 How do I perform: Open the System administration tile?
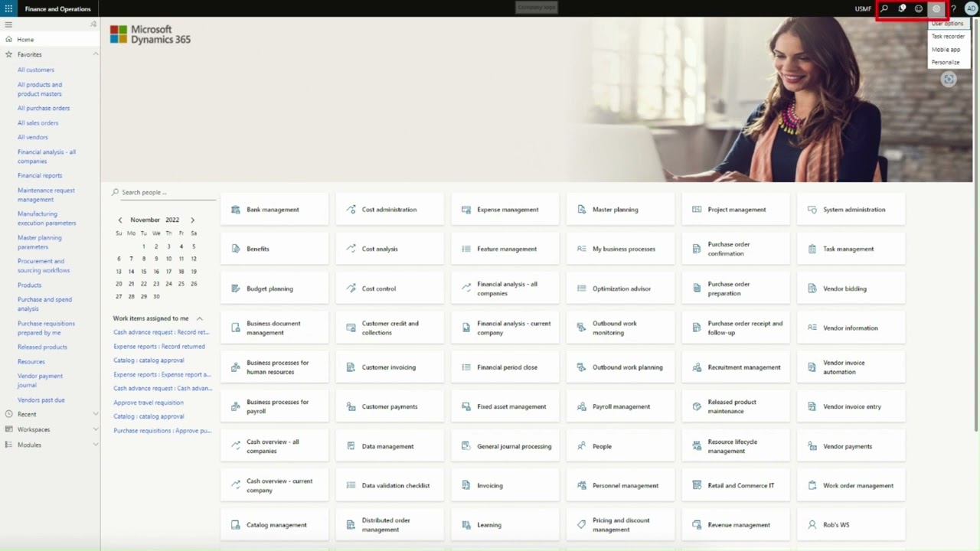tap(851, 210)
